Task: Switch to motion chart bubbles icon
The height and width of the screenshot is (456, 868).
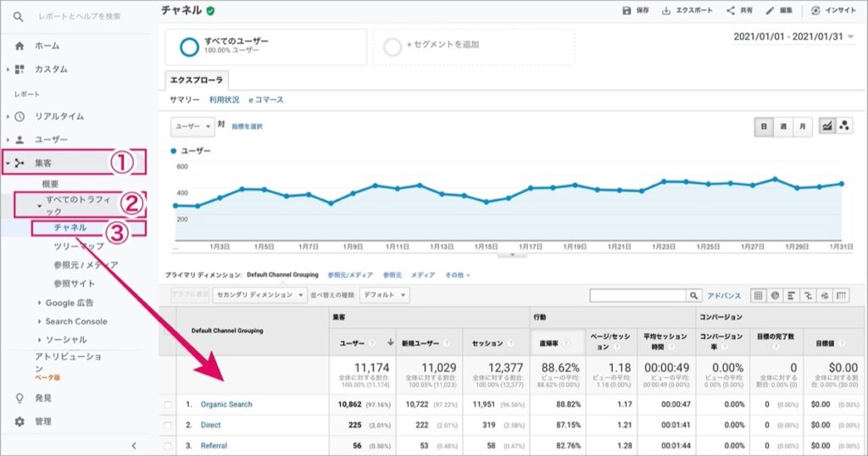Action: [844, 126]
